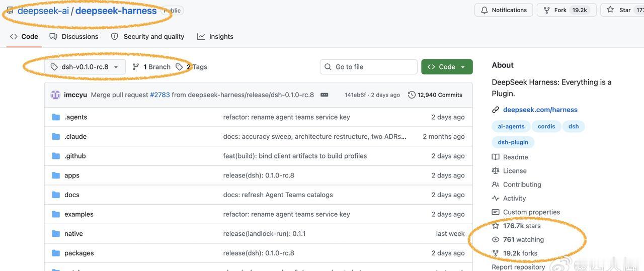Click the imccyu author avatar

55,95
